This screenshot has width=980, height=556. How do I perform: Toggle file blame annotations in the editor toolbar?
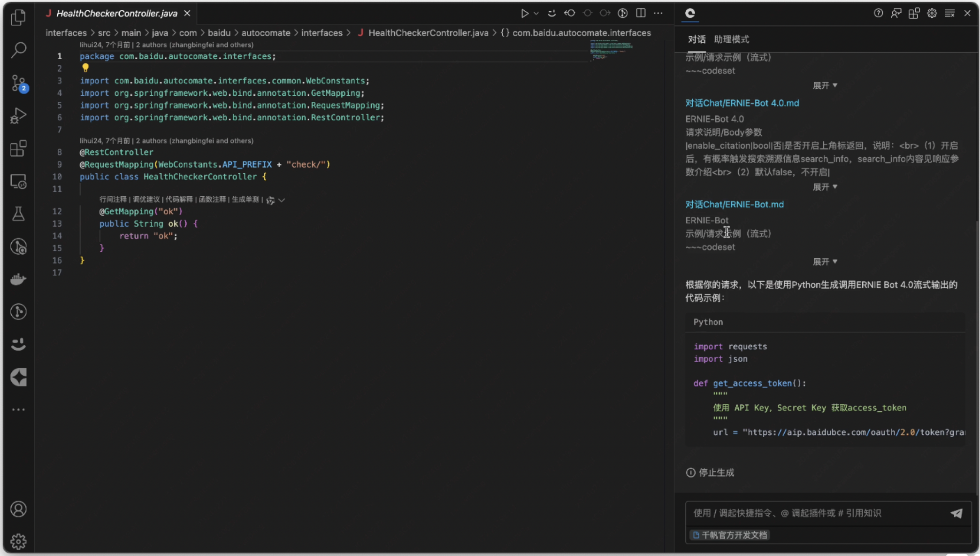(x=623, y=13)
